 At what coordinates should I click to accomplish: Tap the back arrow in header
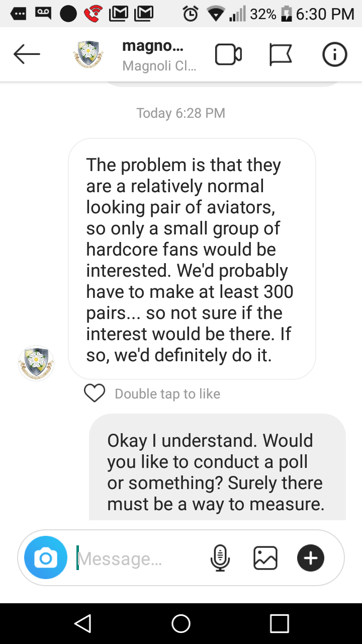click(27, 54)
